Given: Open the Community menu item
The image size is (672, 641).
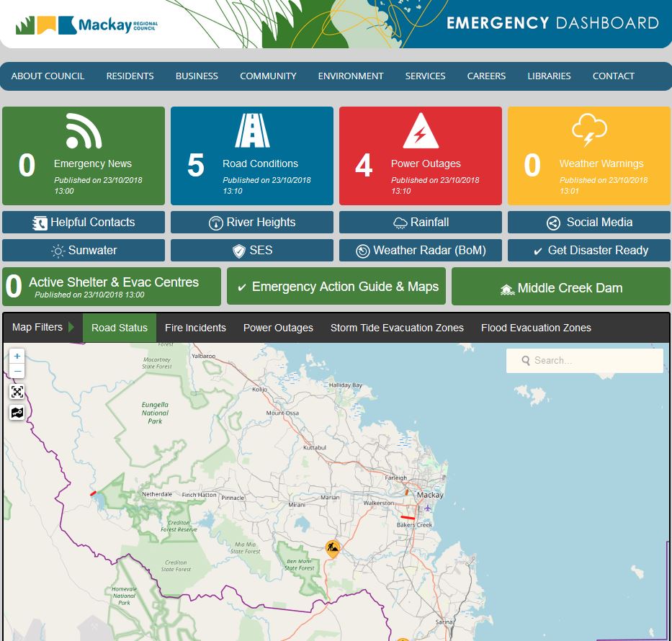Looking at the screenshot, I should click(x=267, y=76).
